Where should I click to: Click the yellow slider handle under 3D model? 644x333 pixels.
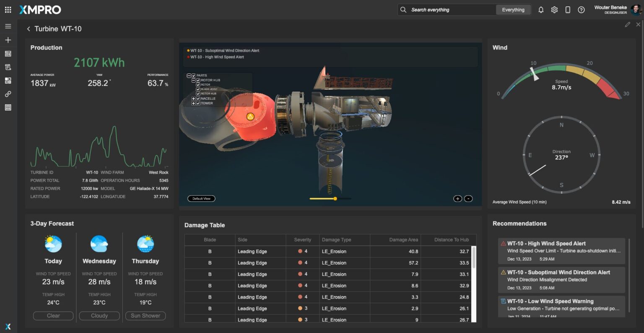point(335,198)
